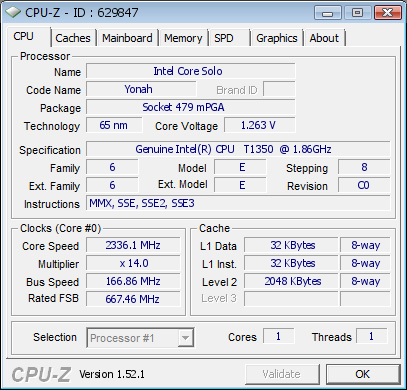Click the Package value Socket 479 mPGA
The image size is (407, 390).
[x=191, y=107]
